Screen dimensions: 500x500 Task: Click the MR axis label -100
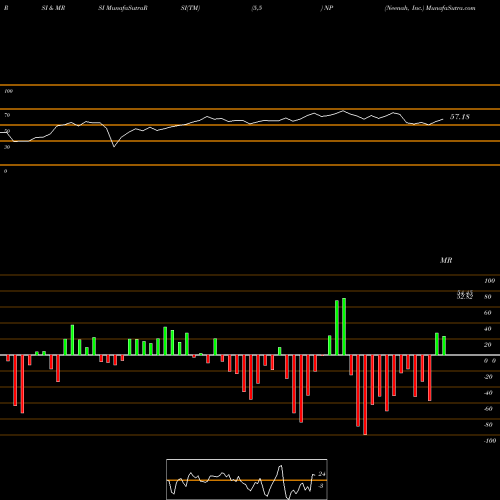click(x=490, y=441)
